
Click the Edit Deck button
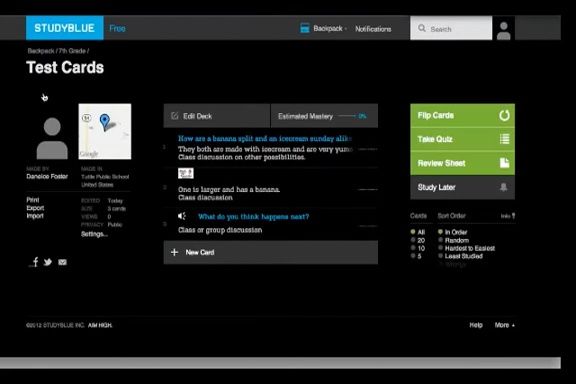tap(217, 116)
